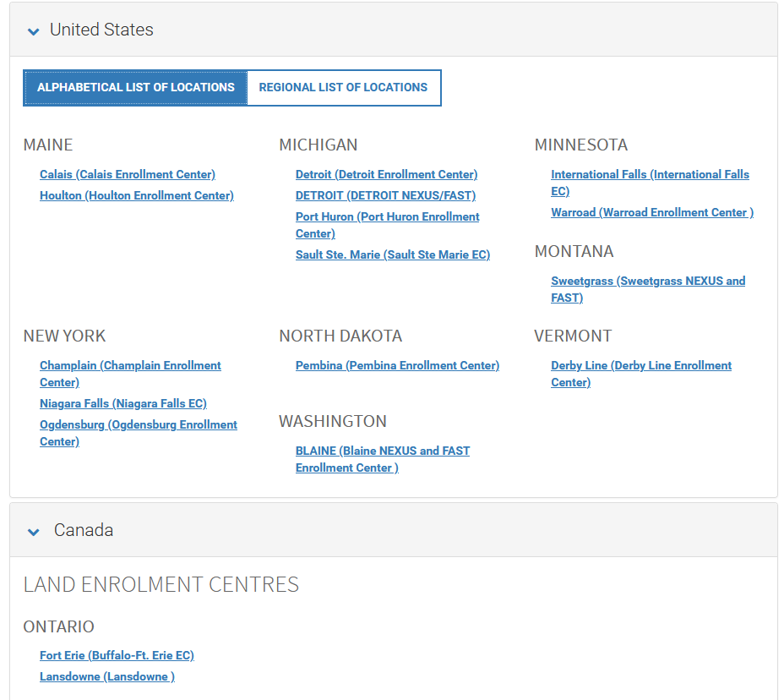The width and height of the screenshot is (784, 700).
Task: Open Fort Erie (Buffalo-Ft. Erie EC) link
Action: coord(117,656)
